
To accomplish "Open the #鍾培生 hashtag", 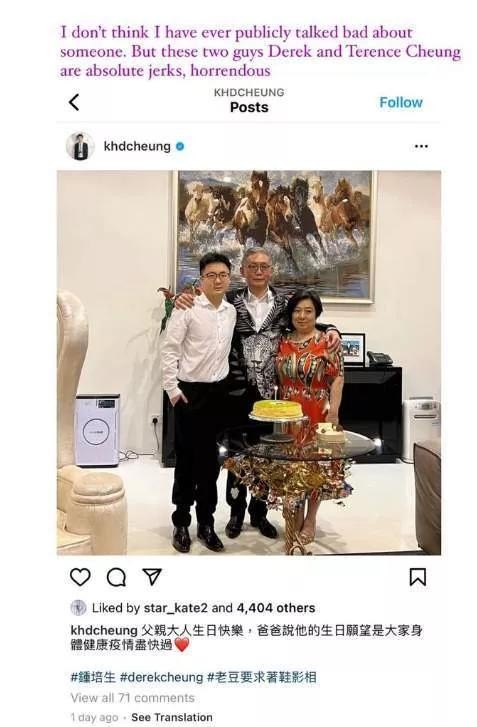I will pyautogui.click(x=93, y=677).
